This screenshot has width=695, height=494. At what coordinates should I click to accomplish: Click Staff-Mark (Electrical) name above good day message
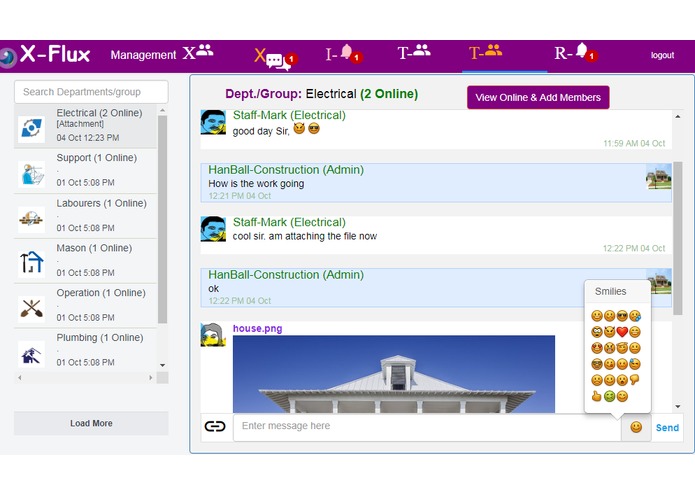[x=289, y=115]
